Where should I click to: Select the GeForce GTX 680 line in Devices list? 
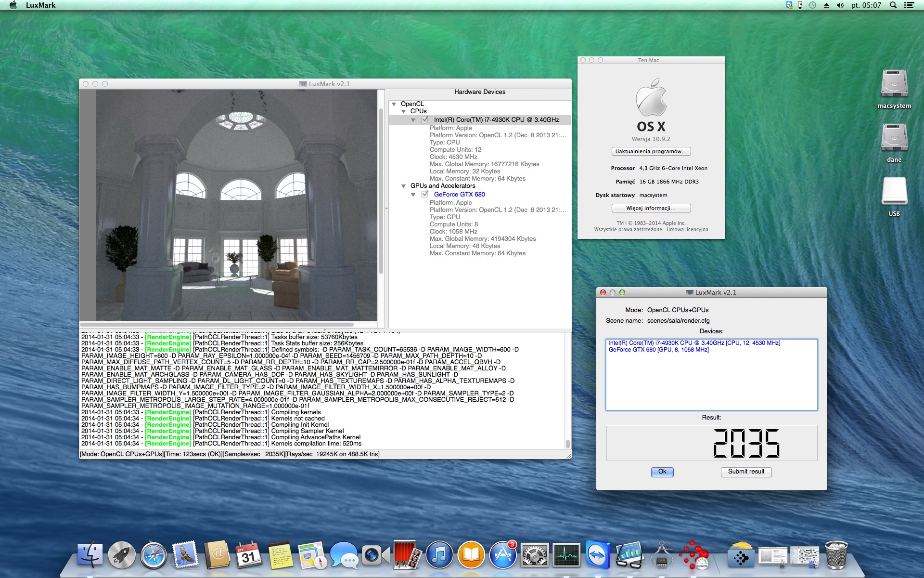658,350
